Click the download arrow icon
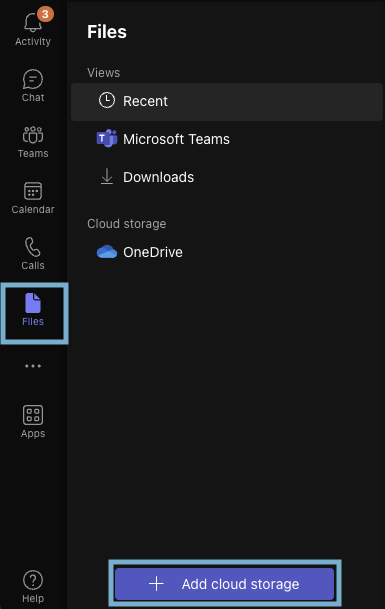 click(x=107, y=177)
